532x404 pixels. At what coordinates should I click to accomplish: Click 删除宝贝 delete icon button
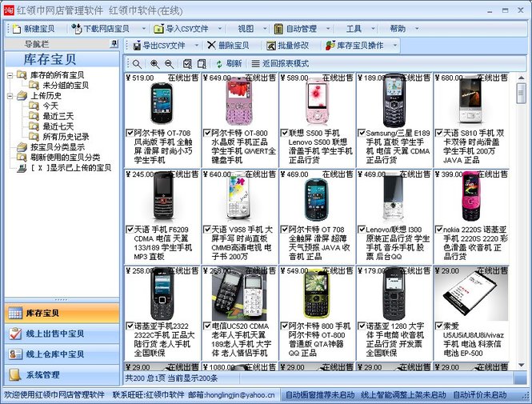coord(228,46)
